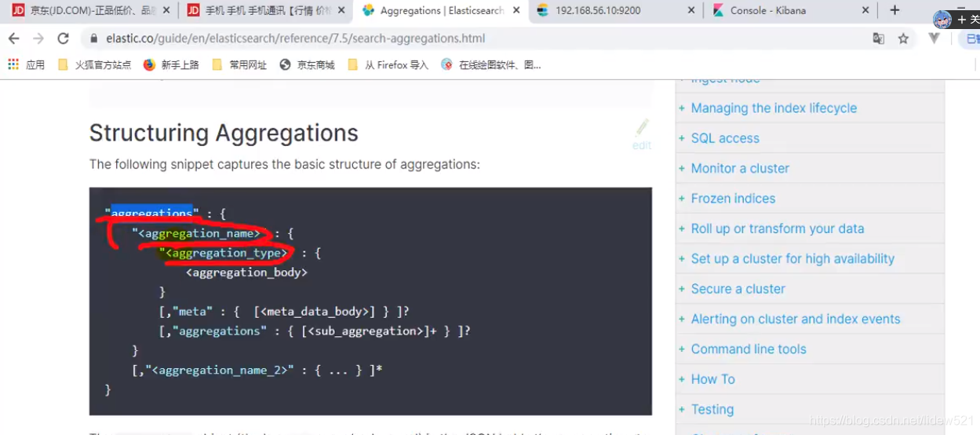Image resolution: width=980 pixels, height=435 pixels.
Task: Go forward to the next page
Action: [38, 38]
